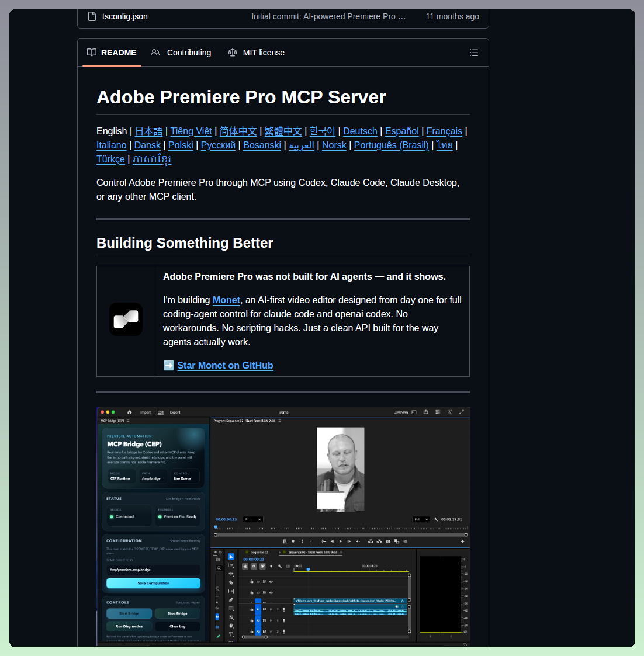Open the Polski translation link
Screen dimensions: 644x656
[x=181, y=145]
